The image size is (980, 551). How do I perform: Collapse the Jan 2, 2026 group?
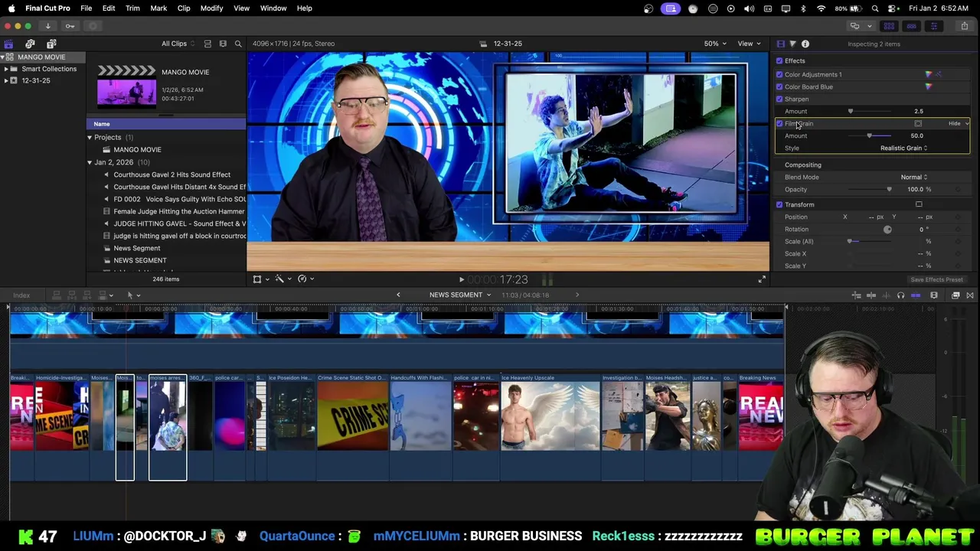pos(90,162)
